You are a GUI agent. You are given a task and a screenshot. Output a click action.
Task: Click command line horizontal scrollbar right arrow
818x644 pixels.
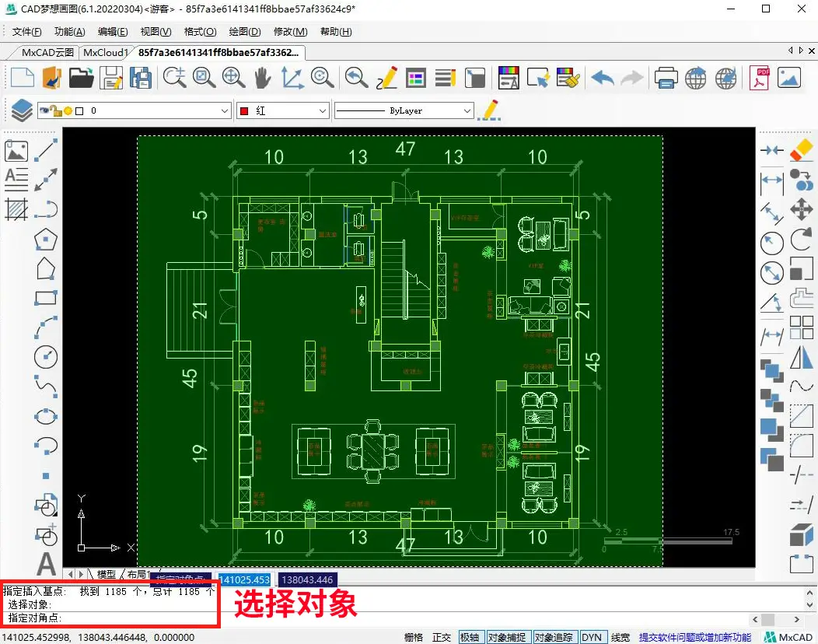coord(796,619)
